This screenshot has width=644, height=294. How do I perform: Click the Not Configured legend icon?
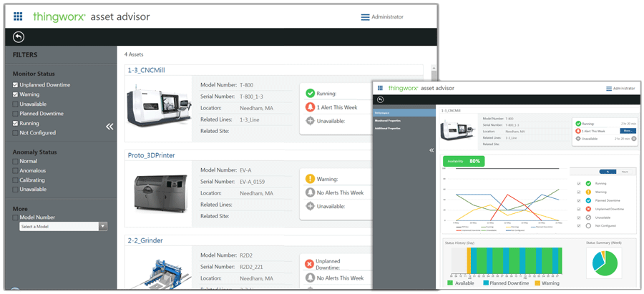588,226
